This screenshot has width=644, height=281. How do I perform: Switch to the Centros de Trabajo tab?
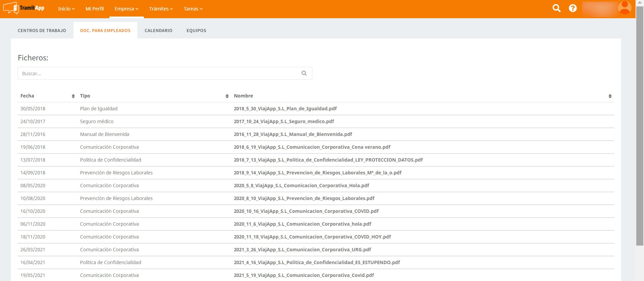[42, 30]
